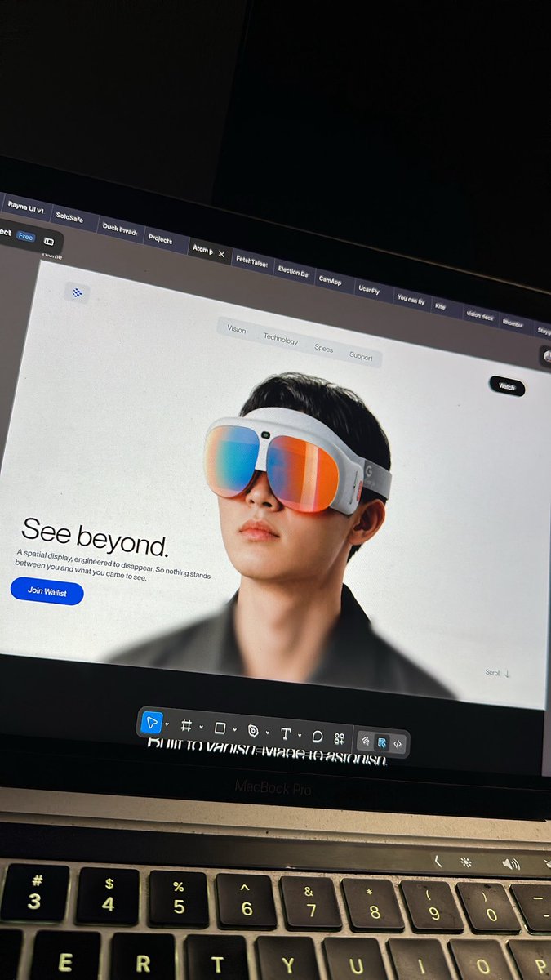Click the Technology nav link in design
The width and height of the screenshot is (551, 980).
(x=280, y=339)
